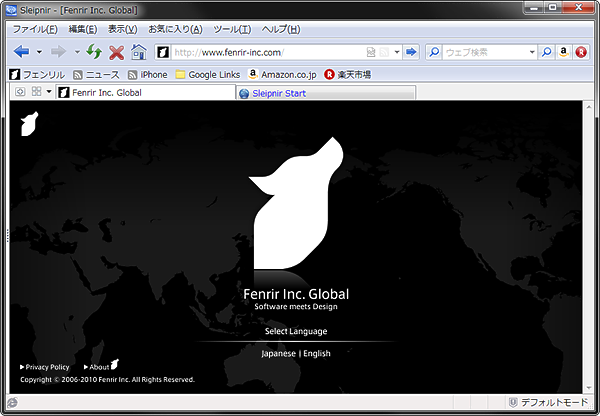
Task: Search Amazon via toolbar icon
Action: coord(563,52)
